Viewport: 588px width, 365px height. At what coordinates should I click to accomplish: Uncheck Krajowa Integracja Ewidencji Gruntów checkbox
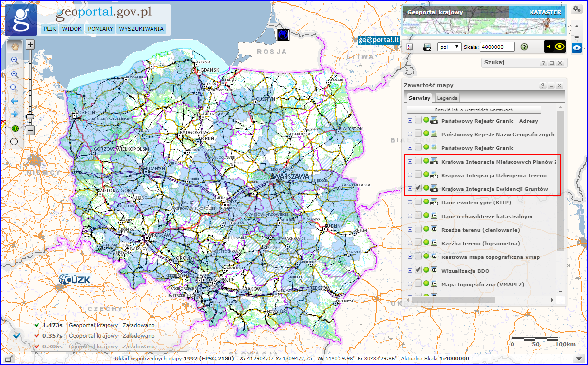(x=418, y=188)
